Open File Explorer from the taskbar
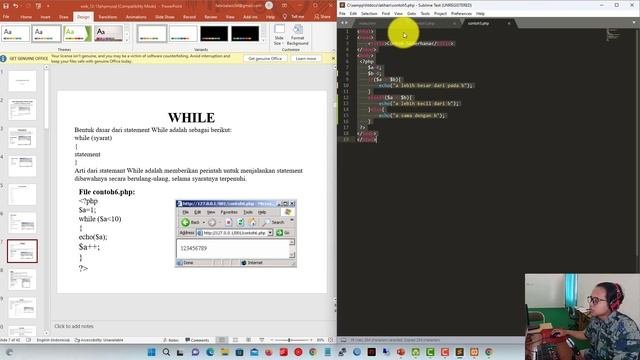 225,352
